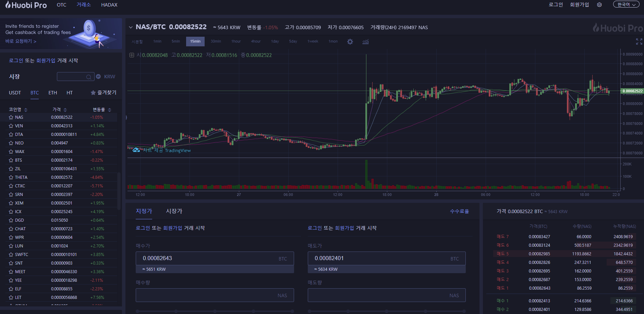This screenshot has height=314, width=644.
Task: Switch to USDT market tab
Action: coord(15,93)
